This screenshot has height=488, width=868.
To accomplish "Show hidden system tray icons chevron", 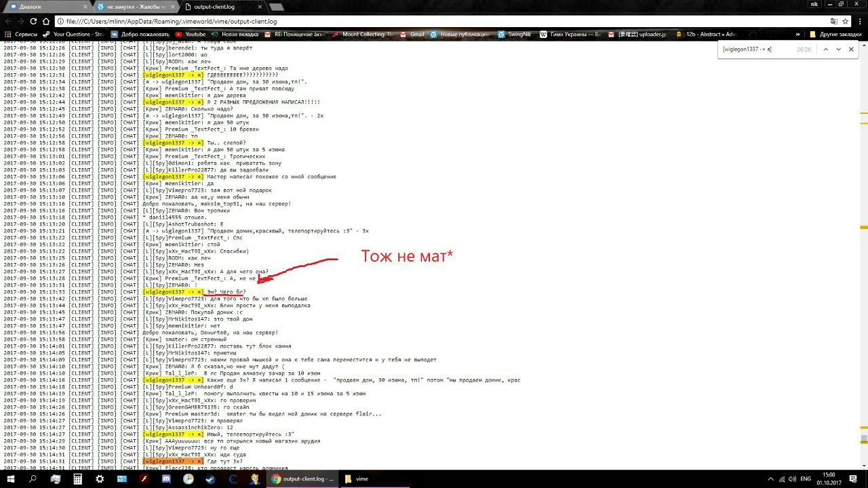I will click(x=771, y=479).
